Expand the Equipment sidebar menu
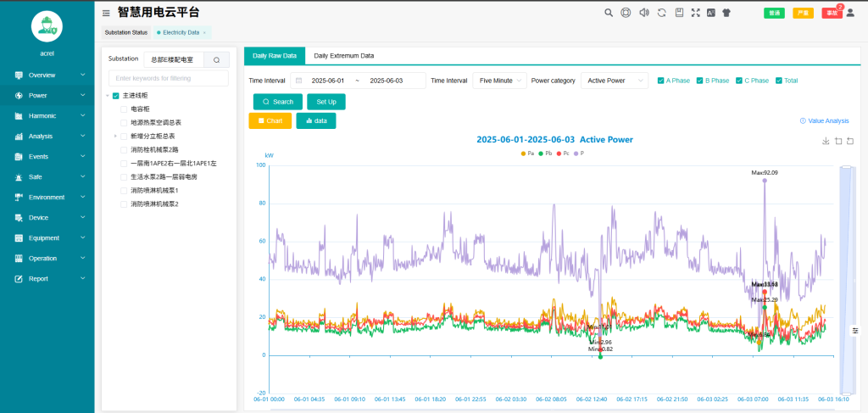868x413 pixels. click(47, 238)
